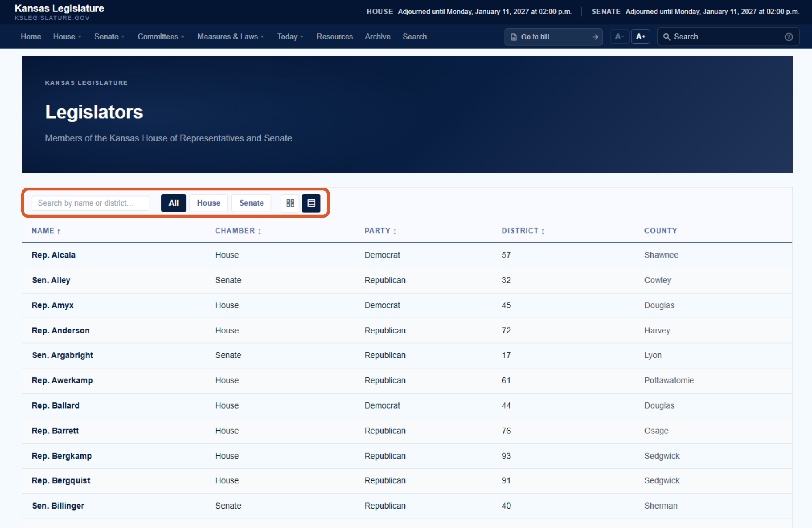Open Rep. Awerkamp's profile
Image resolution: width=812 pixels, height=528 pixels.
(62, 381)
